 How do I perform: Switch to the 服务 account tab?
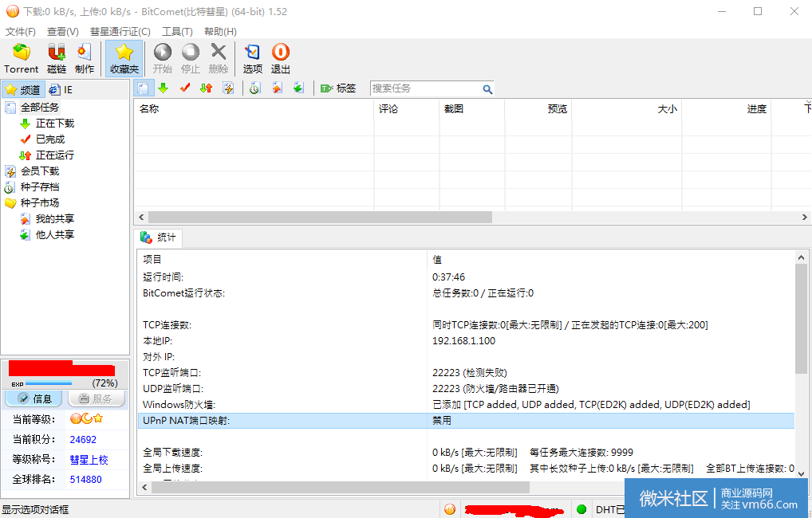pyautogui.click(x=95, y=398)
